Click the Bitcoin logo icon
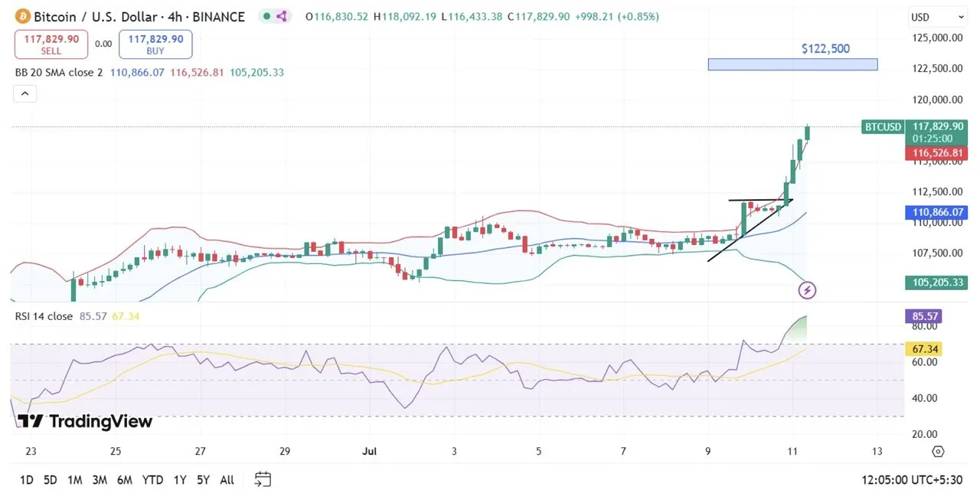Viewport: 980px width, 503px height. (x=21, y=16)
